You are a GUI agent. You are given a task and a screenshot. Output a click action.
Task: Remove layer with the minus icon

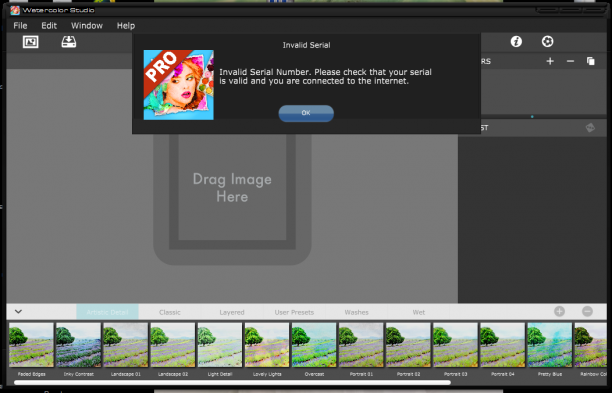coord(570,61)
